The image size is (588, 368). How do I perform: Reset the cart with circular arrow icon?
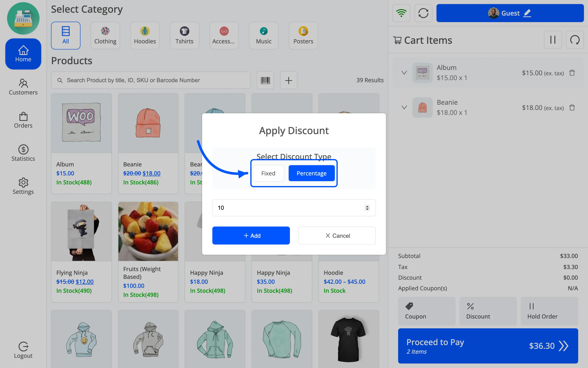575,40
